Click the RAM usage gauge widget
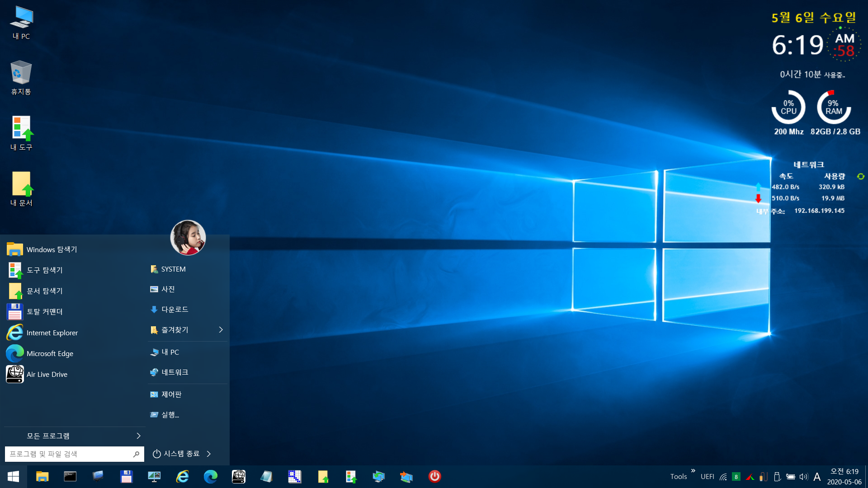Screen dimensions: 868x488 [834, 107]
